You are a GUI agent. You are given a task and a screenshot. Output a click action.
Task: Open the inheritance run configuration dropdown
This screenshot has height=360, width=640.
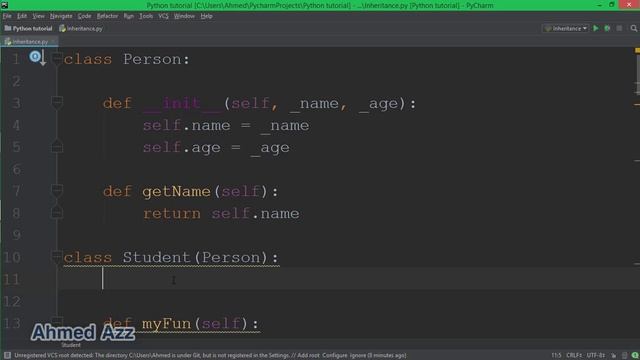click(x=566, y=28)
